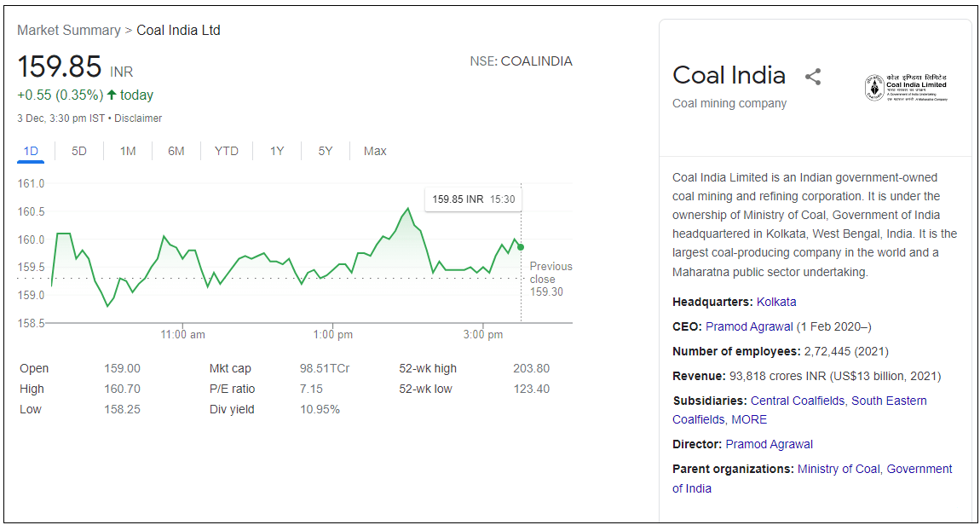Open the Kolkata headquarters link
The height and width of the screenshot is (525, 980).
[776, 302]
